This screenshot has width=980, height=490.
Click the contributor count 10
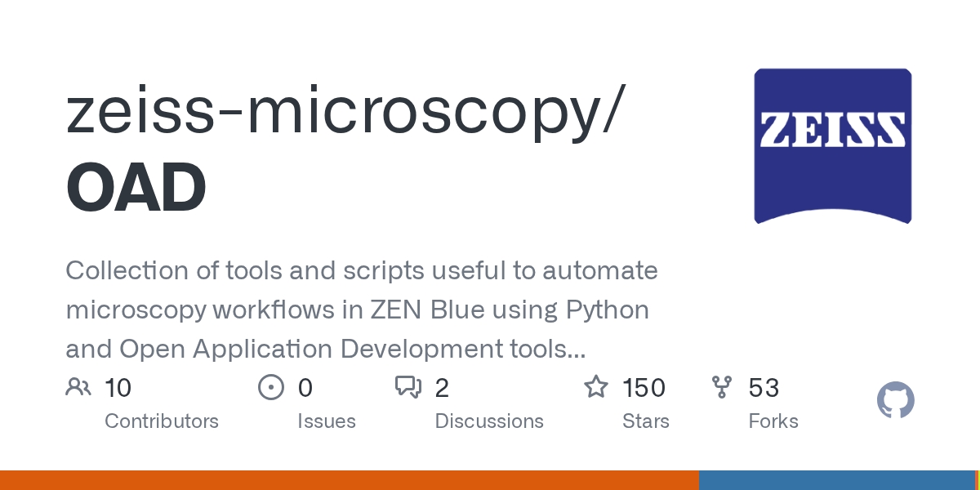(118, 387)
